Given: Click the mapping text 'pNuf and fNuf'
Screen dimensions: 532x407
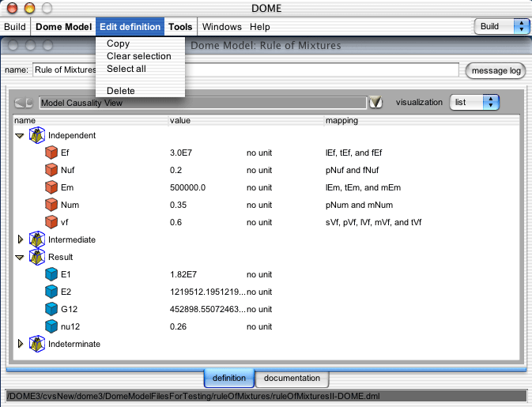Looking at the screenshot, I should (353, 170).
